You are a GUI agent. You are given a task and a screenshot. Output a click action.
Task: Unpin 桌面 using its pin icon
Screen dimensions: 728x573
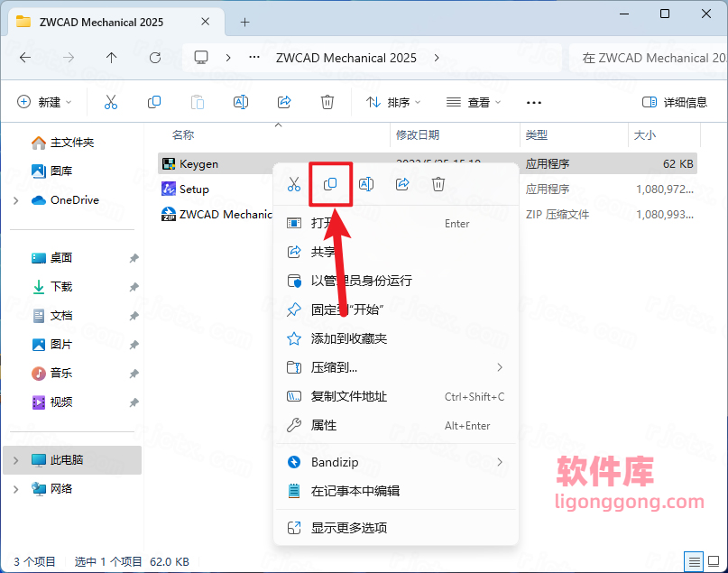click(134, 258)
